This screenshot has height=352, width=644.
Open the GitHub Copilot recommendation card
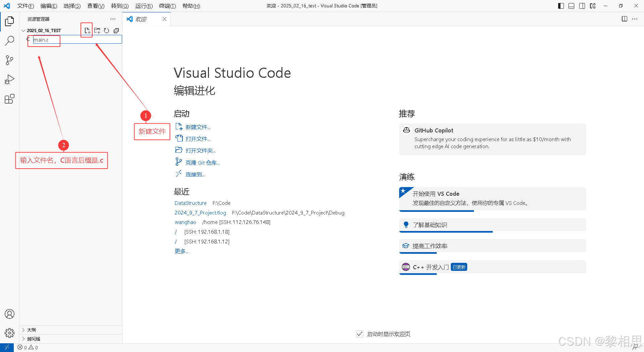492,139
